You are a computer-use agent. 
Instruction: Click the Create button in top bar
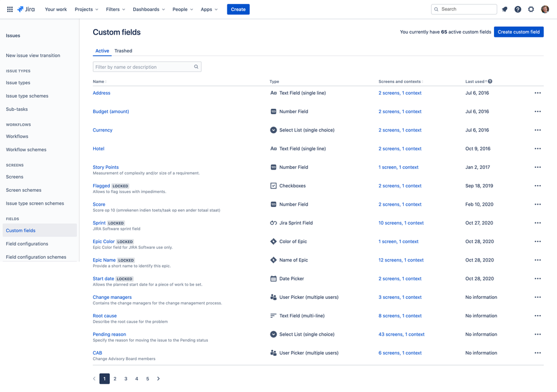(238, 9)
